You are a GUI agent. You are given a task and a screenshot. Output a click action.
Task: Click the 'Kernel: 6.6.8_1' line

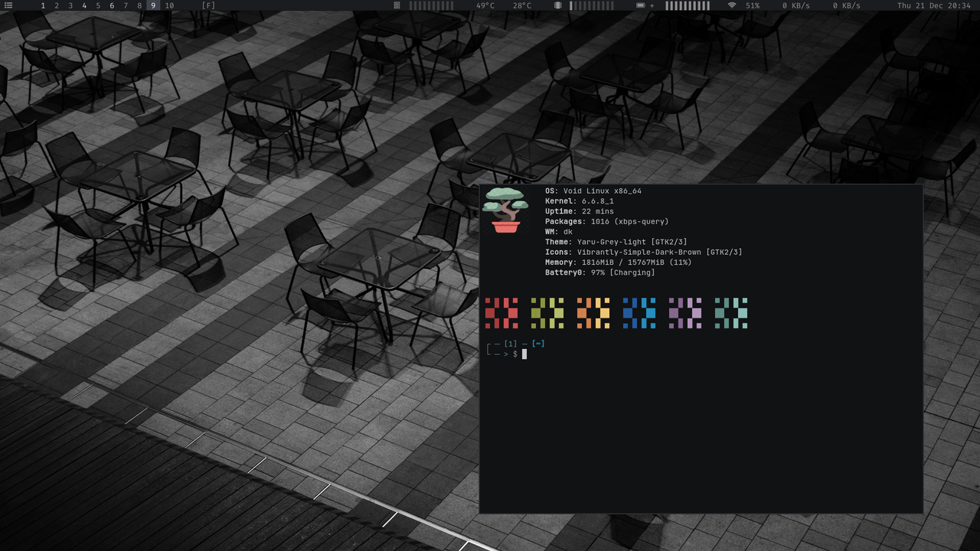(x=580, y=201)
